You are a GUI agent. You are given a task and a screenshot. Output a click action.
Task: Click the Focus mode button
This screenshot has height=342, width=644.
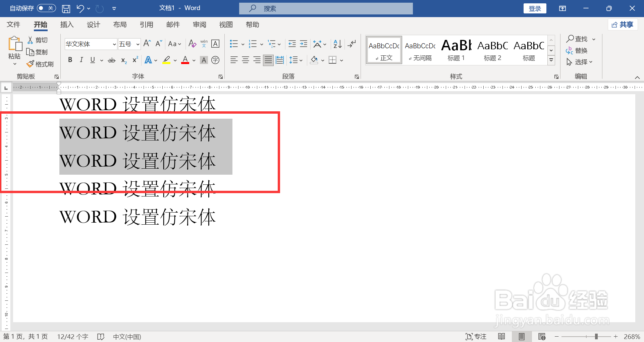coord(476,336)
